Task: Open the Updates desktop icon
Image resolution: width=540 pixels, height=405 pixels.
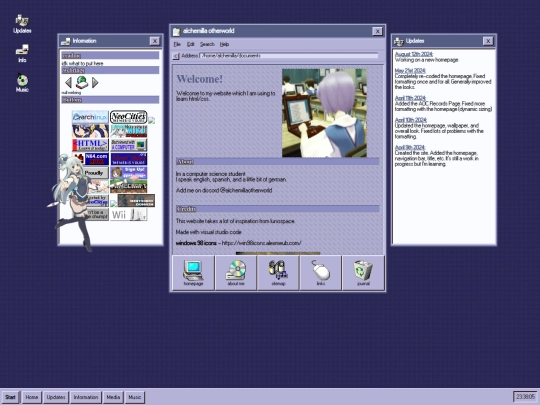Action: point(22,24)
